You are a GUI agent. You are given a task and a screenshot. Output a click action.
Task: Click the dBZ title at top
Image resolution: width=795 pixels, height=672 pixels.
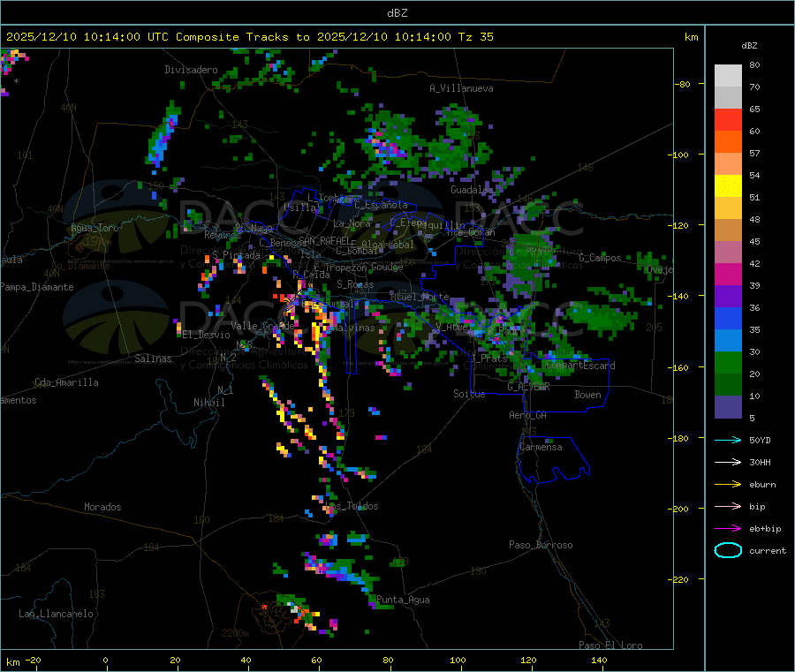pyautogui.click(x=397, y=13)
